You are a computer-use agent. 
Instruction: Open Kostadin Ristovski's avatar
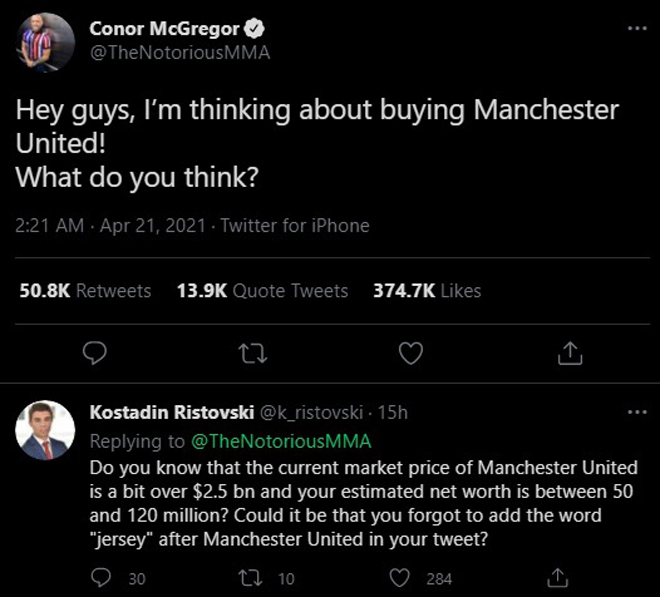[45, 431]
